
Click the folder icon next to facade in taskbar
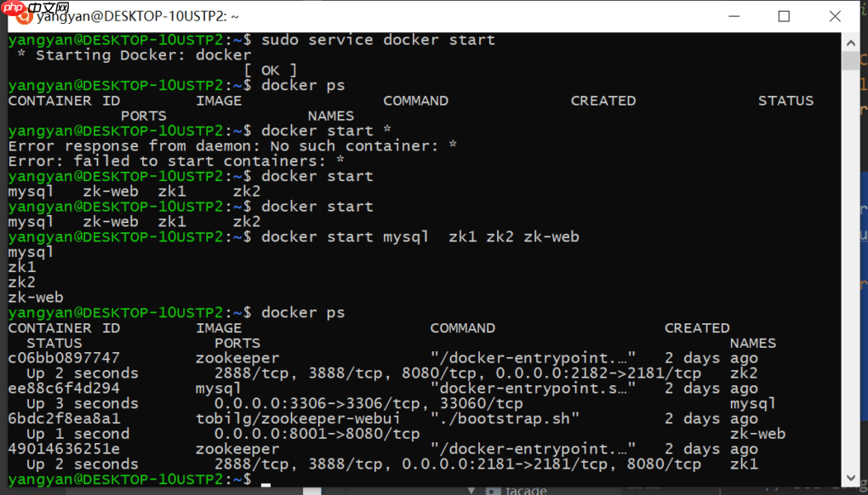click(x=494, y=491)
